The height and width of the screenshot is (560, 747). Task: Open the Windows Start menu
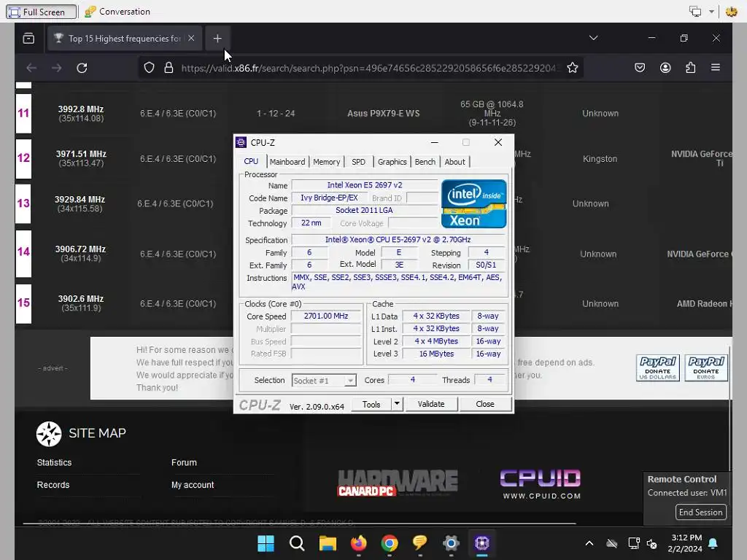point(266,543)
